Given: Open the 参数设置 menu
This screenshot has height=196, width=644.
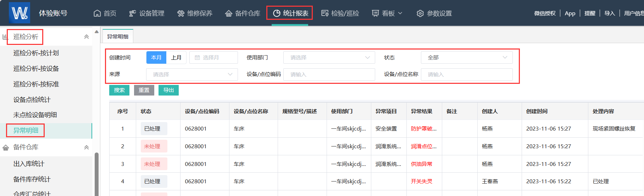Looking at the screenshot, I should coord(434,13).
